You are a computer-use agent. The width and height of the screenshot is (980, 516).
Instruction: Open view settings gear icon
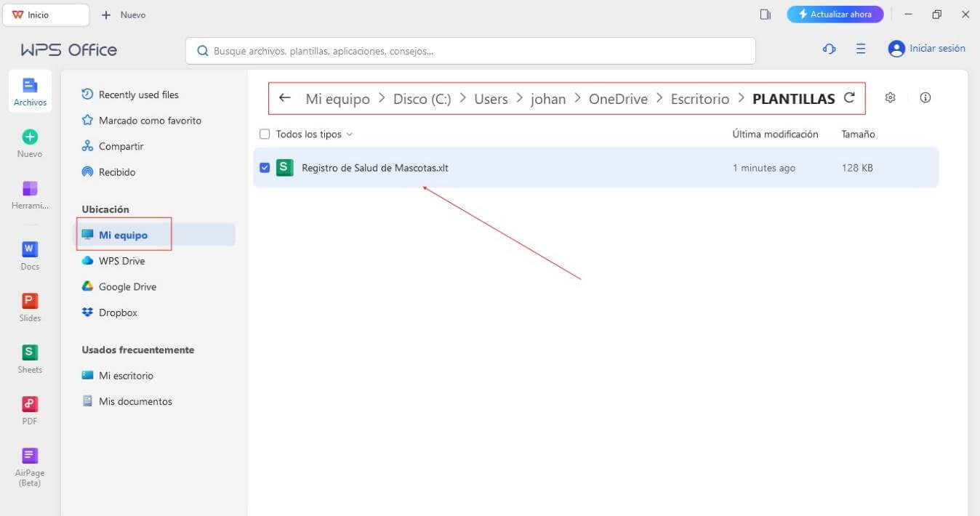890,97
